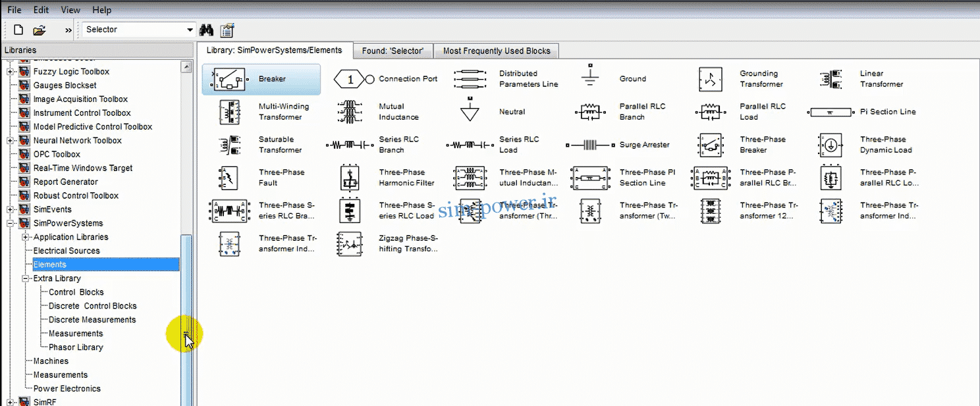Select Saturable Transformer block icon

(x=229, y=145)
